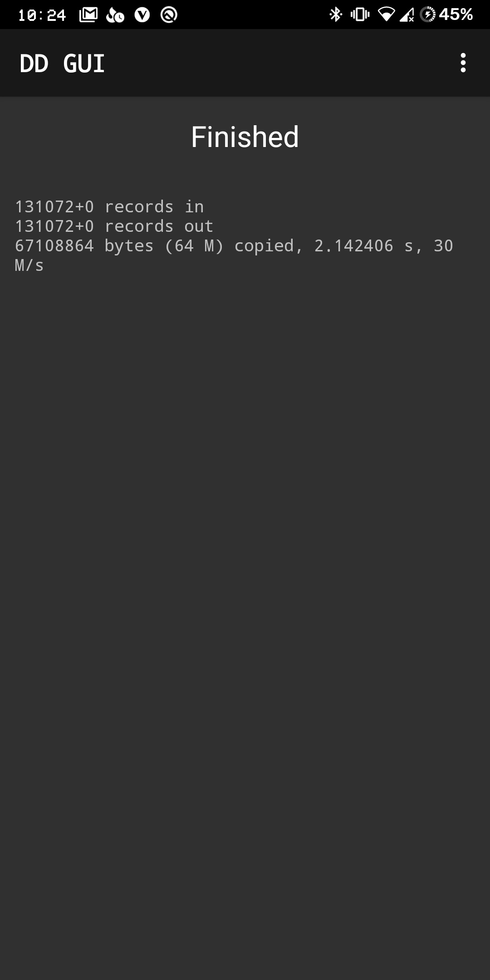
Task: Open the three-dot overflow menu
Action: [463, 63]
